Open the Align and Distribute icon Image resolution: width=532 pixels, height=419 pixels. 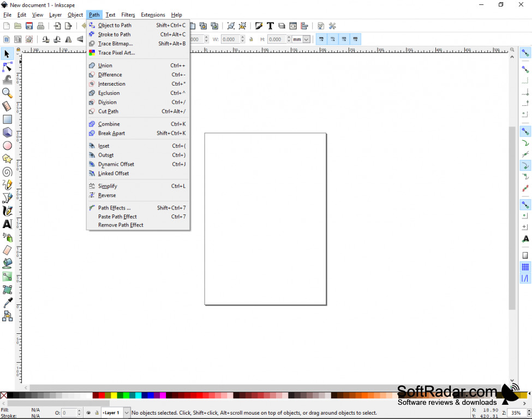click(304, 26)
